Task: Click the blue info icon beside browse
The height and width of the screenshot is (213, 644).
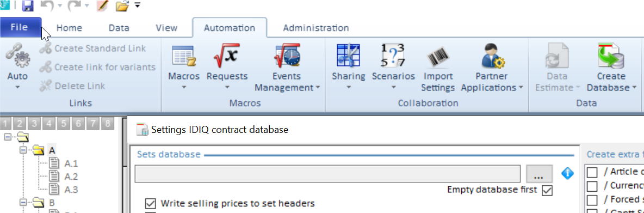Action: (567, 174)
